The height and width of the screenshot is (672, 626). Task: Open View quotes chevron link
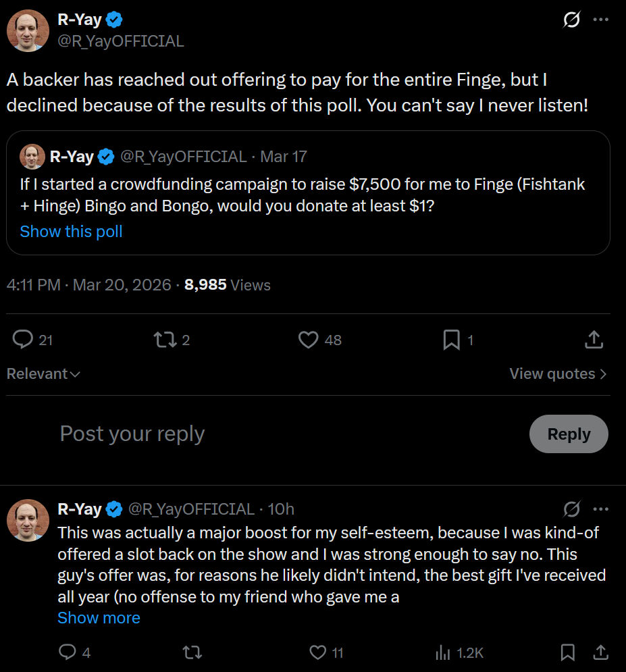pos(558,374)
